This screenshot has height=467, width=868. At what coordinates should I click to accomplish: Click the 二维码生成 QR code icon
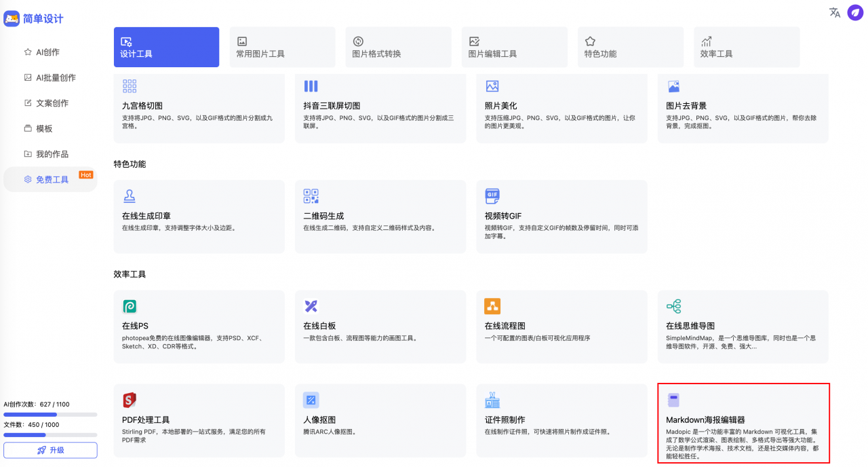click(x=311, y=196)
